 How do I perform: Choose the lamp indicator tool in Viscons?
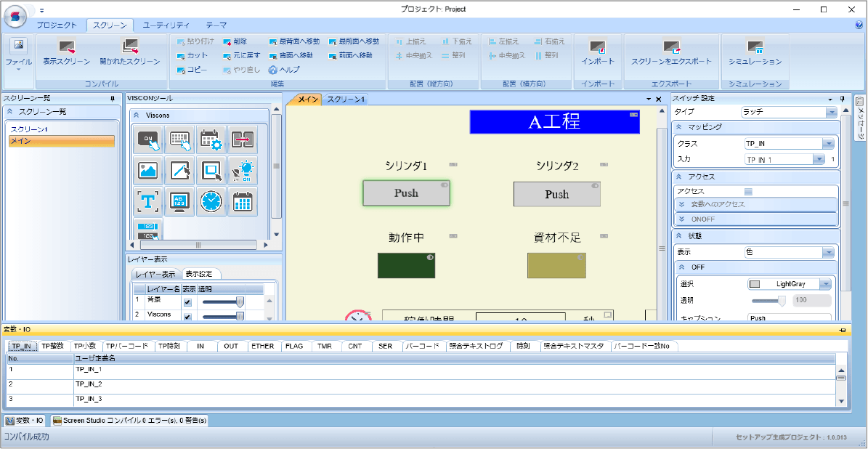[x=243, y=169]
